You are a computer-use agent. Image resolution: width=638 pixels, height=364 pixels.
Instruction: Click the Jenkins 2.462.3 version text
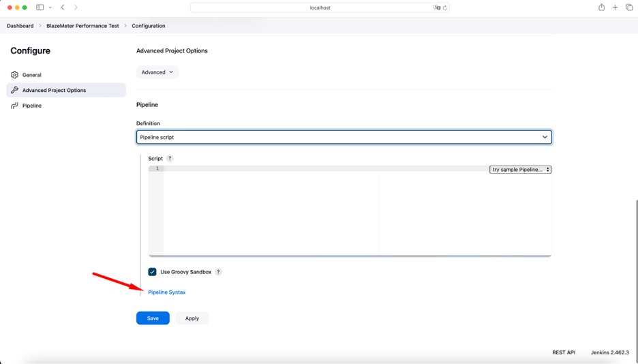tap(609, 352)
